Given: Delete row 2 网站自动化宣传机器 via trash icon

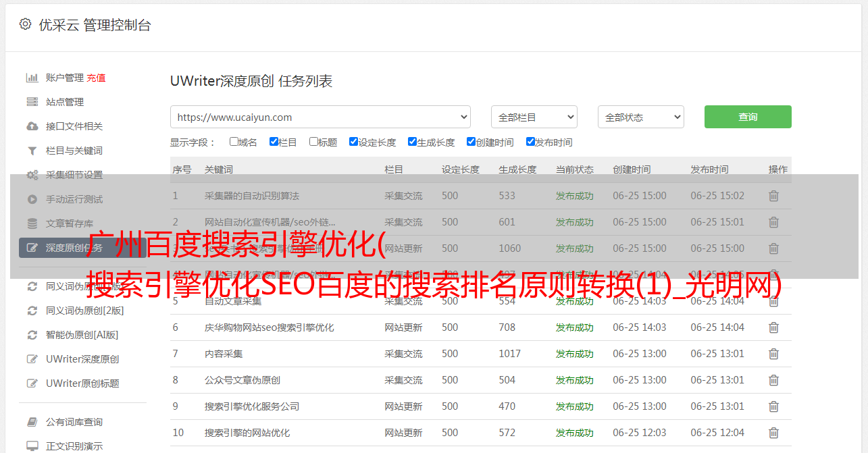Looking at the screenshot, I should (773, 222).
